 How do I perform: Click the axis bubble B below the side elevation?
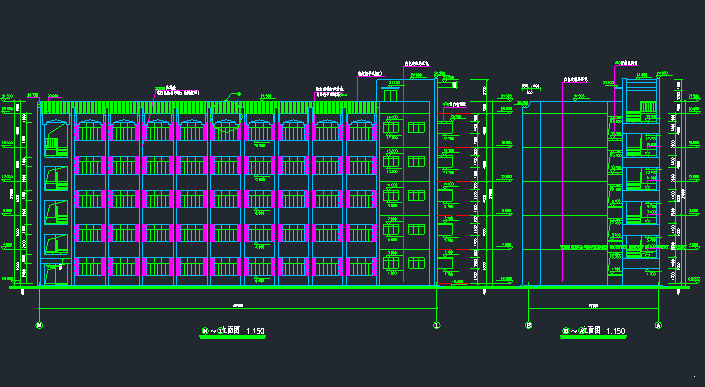[529, 325]
